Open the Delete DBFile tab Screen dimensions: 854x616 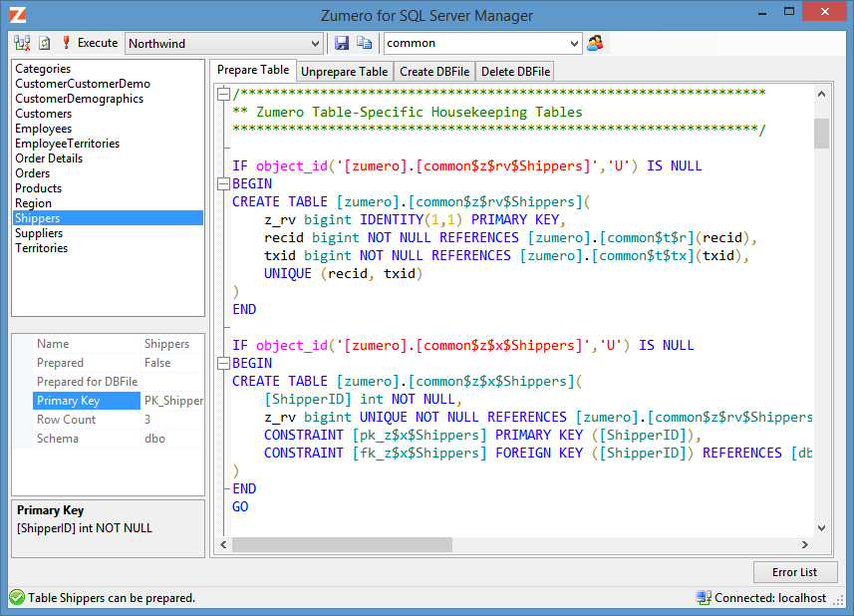point(516,72)
